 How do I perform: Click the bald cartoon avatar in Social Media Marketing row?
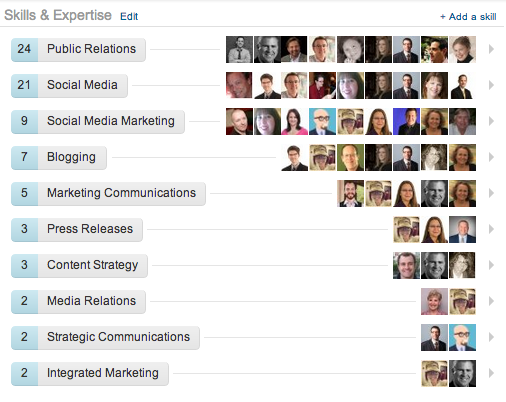click(322, 121)
